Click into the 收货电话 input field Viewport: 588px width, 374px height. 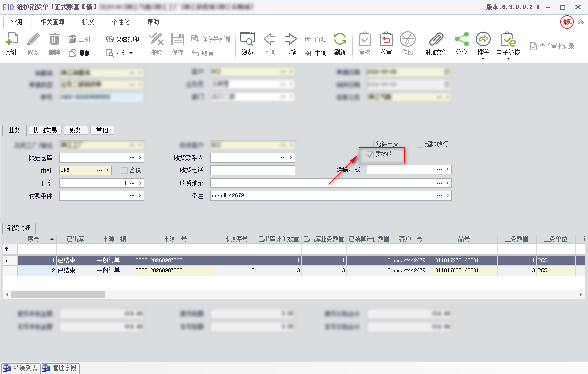[253, 170]
